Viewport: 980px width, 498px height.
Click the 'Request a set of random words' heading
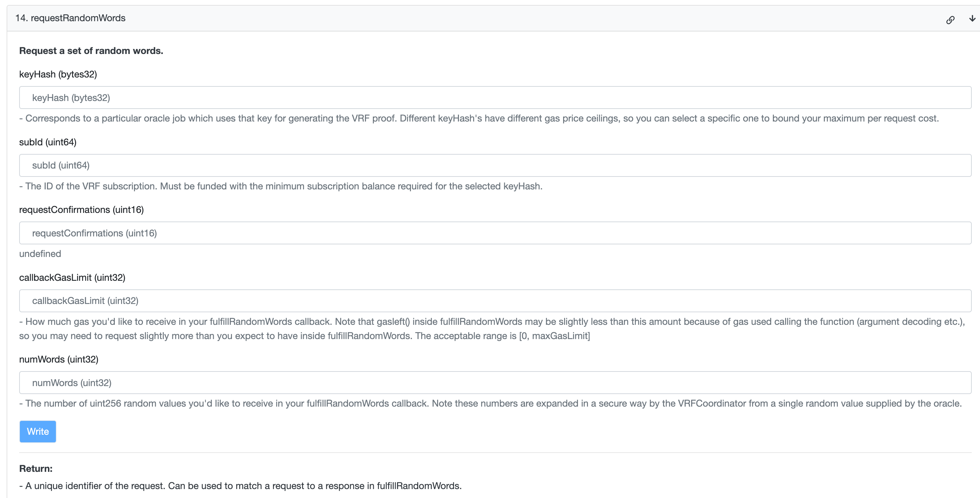[91, 51]
